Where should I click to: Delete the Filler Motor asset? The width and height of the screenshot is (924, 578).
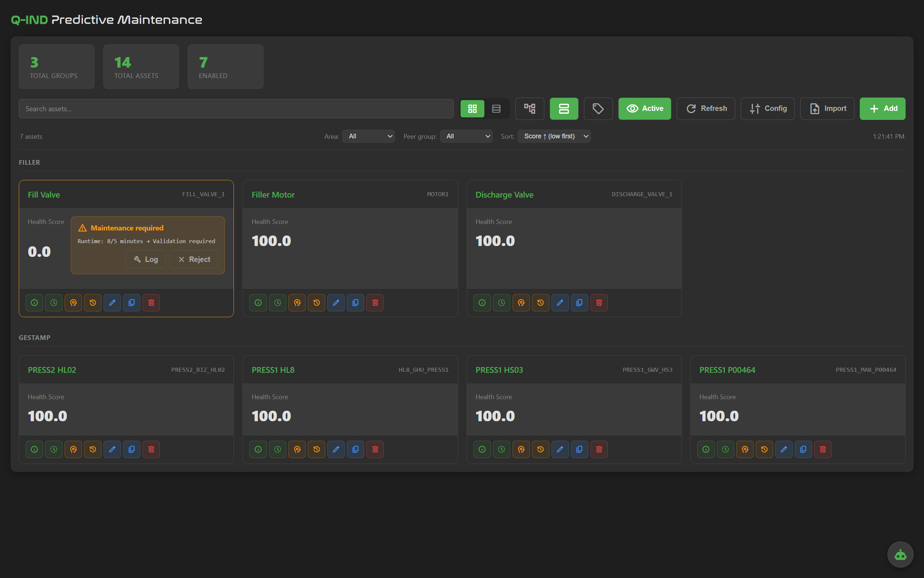tap(375, 303)
